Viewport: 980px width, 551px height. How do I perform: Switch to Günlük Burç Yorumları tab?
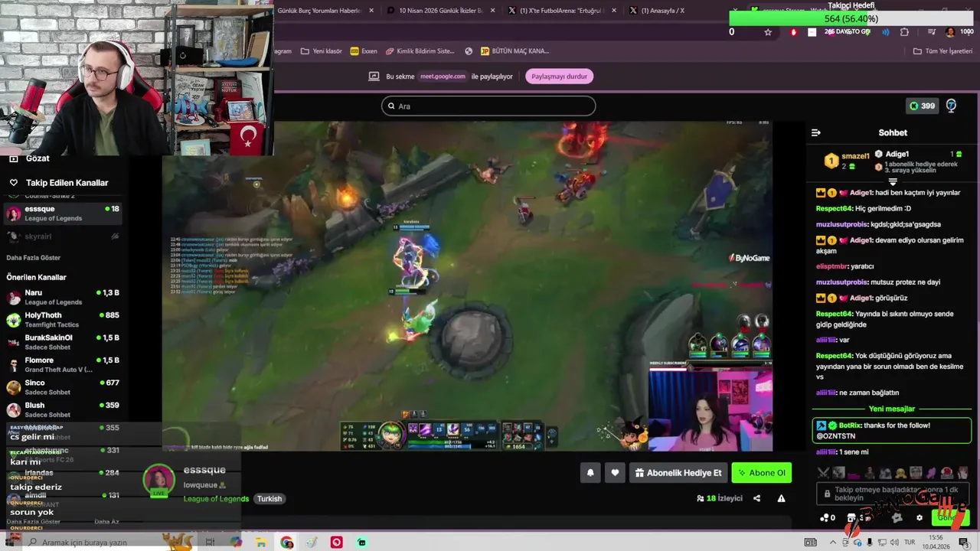coord(319,11)
